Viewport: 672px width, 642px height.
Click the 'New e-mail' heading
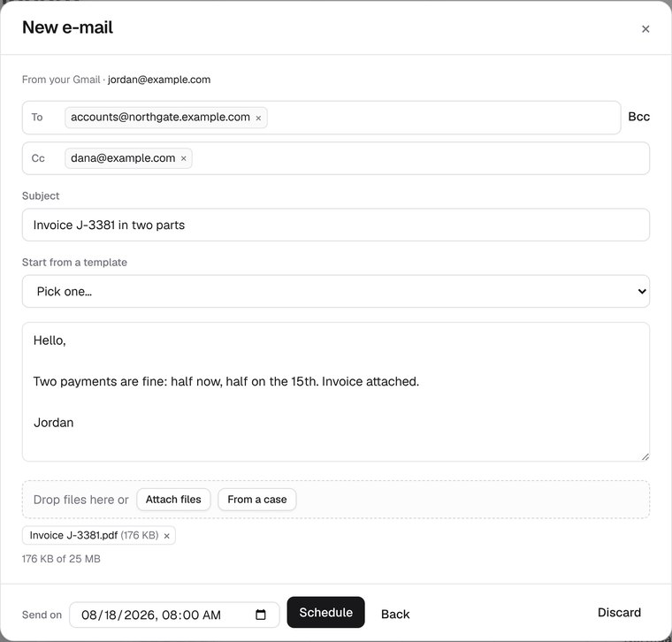67,27
